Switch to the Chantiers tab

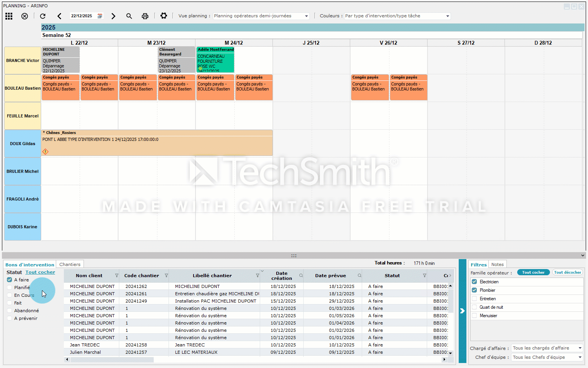tap(70, 264)
